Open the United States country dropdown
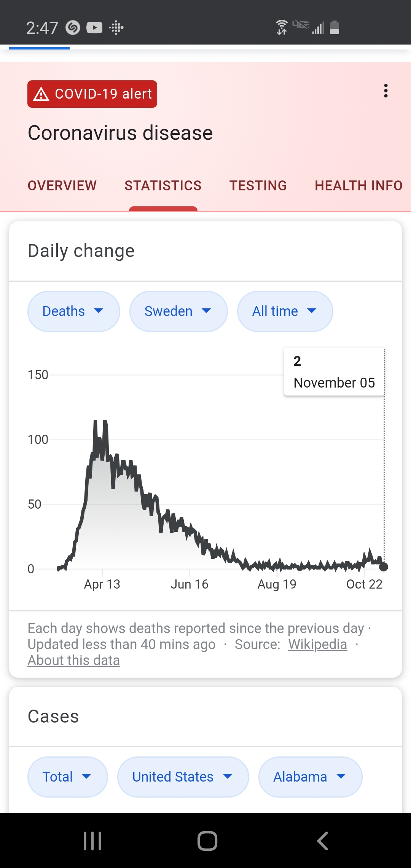The height and width of the screenshot is (868, 411). click(183, 777)
